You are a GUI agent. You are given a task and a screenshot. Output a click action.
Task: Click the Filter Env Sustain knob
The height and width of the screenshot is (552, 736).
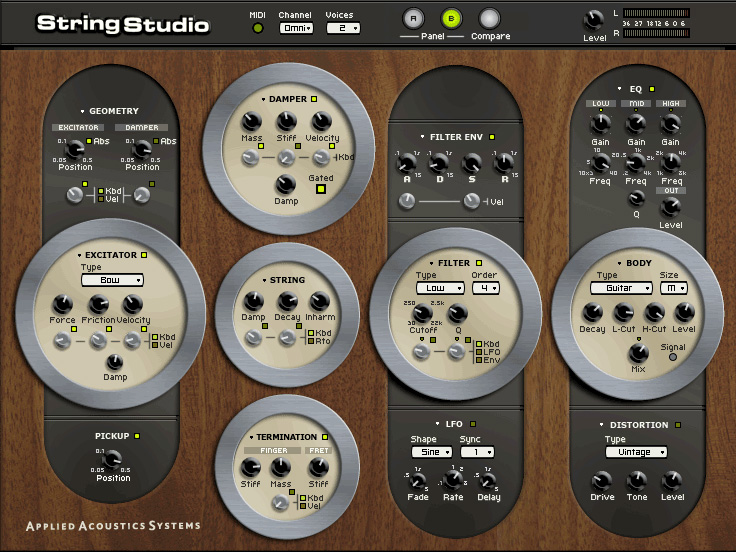tap(471, 163)
